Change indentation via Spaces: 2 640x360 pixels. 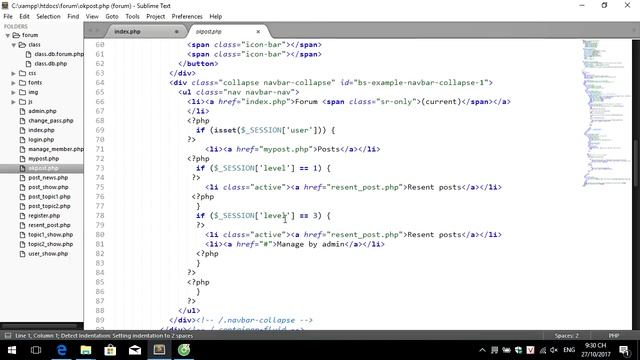tap(566, 336)
